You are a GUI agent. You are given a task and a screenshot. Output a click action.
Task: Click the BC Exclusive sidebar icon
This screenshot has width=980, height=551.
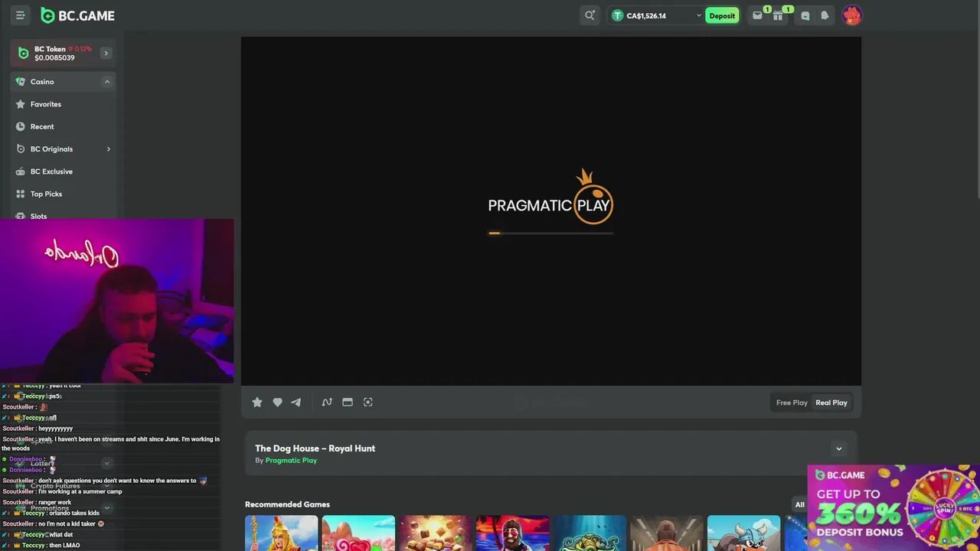21,171
